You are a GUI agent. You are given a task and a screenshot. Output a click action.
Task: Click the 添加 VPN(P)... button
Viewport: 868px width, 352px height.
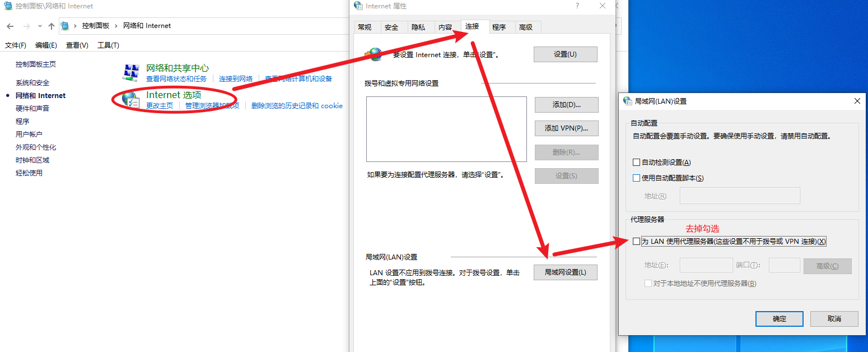point(567,128)
